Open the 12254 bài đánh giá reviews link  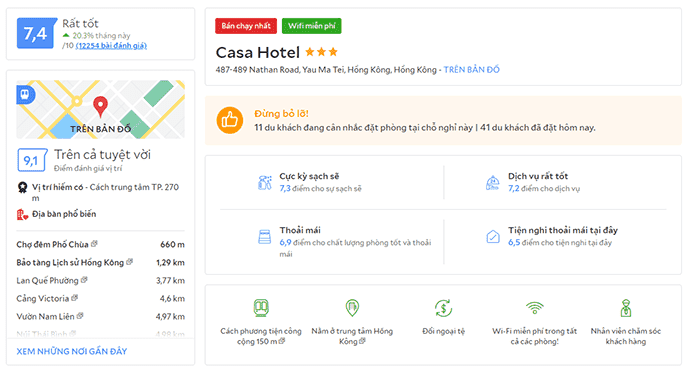click(111, 46)
